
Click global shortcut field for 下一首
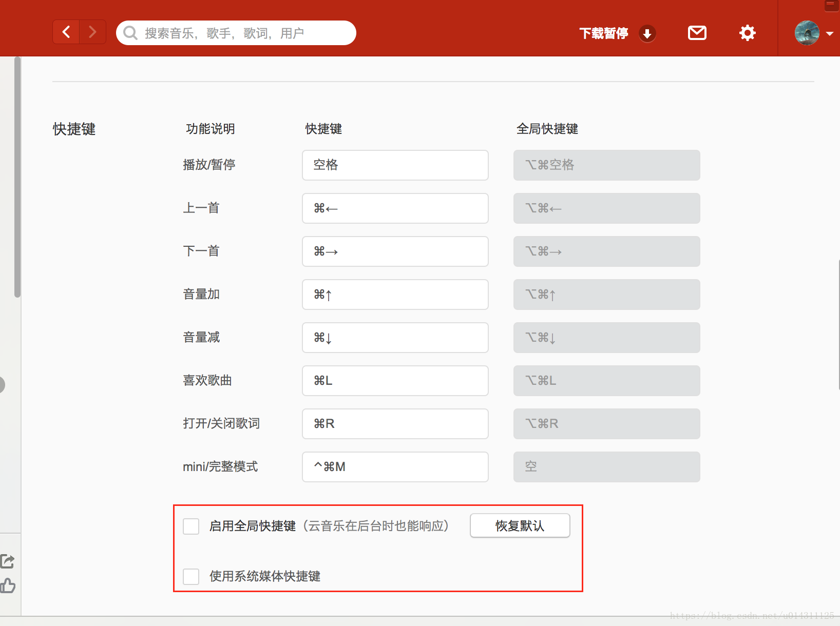tap(607, 251)
